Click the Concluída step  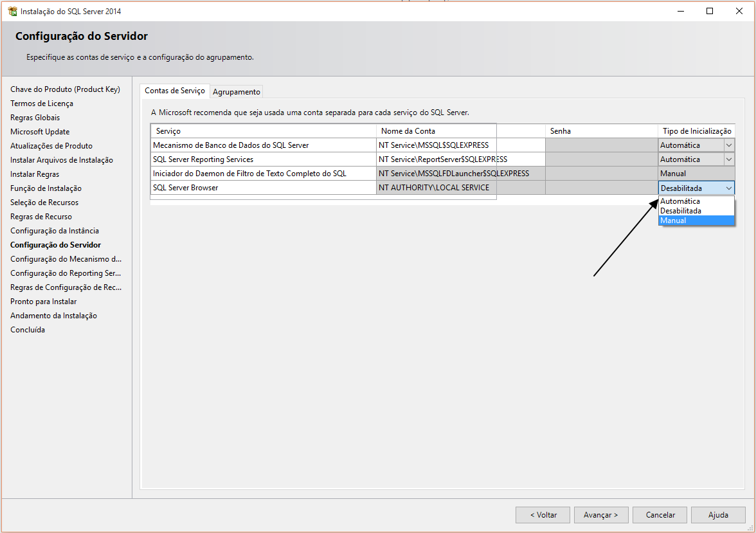pos(28,329)
